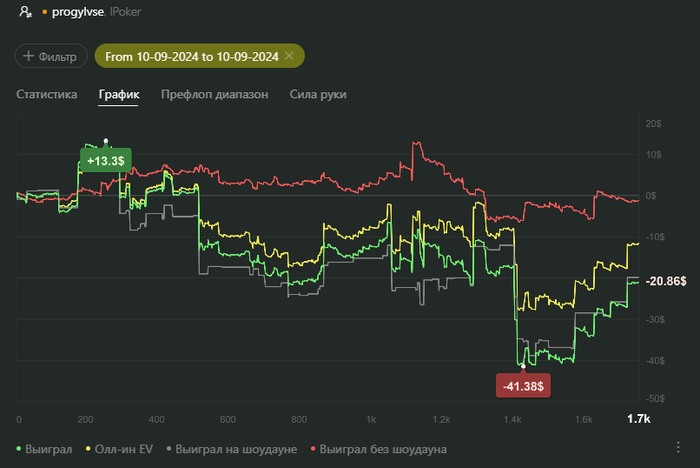Image resolution: width=700 pixels, height=468 pixels.
Task: Click the green +13.3$ peak label
Action: (106, 160)
